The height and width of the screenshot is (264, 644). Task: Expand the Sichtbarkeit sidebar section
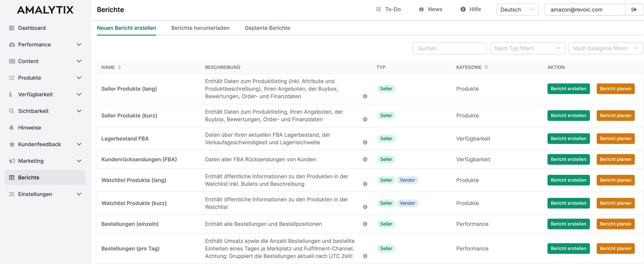(x=79, y=111)
